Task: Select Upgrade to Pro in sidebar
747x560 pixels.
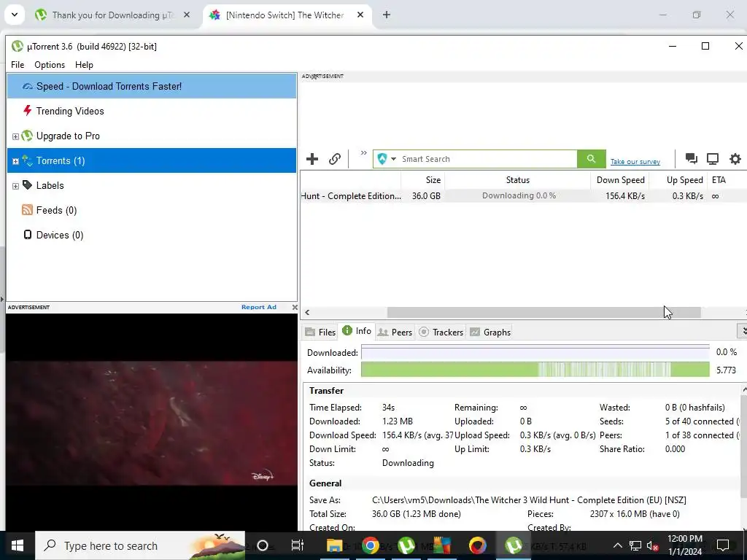Action: tap(152, 136)
